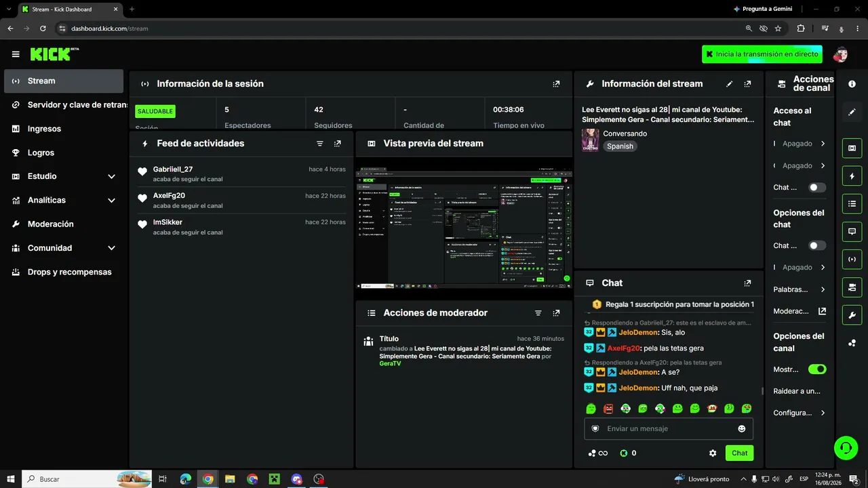Viewport: 868px width, 488px height.
Task: Toggle stream preview widget in right toolbar
Action: tap(852, 148)
